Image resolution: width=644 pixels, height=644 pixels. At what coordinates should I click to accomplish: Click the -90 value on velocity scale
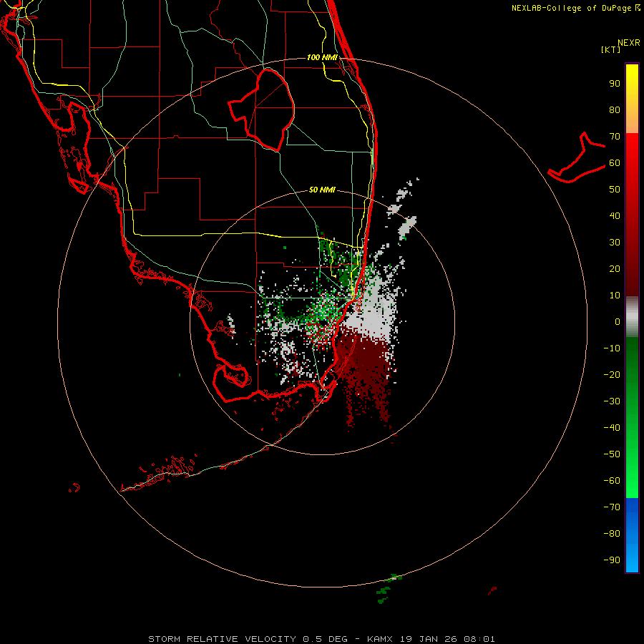612,560
